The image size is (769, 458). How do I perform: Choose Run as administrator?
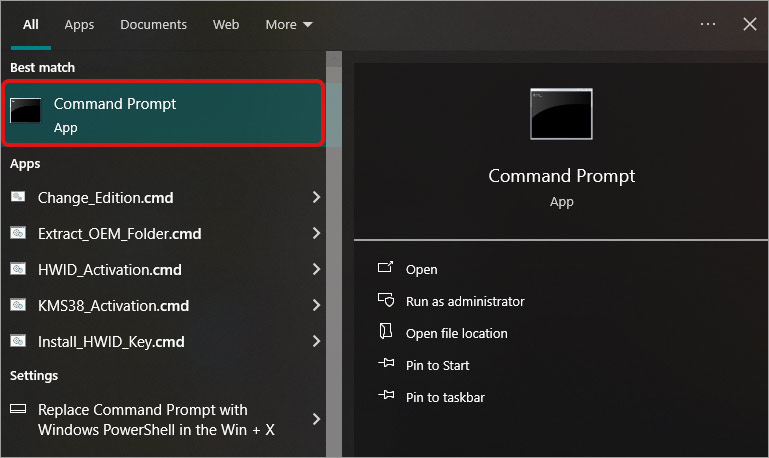pyautogui.click(x=464, y=301)
